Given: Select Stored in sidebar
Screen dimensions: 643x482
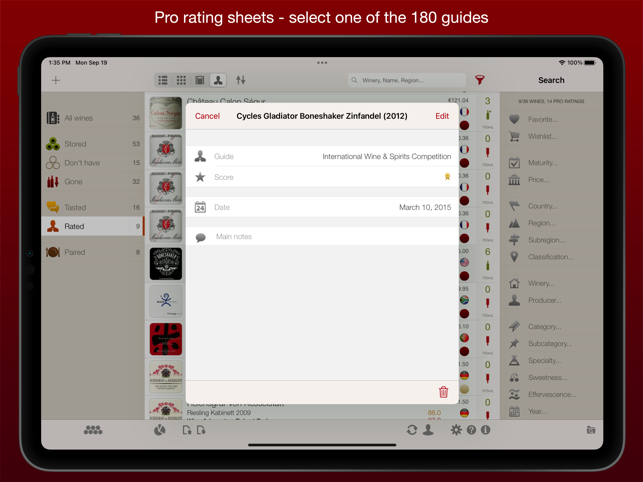Looking at the screenshot, I should 93,144.
